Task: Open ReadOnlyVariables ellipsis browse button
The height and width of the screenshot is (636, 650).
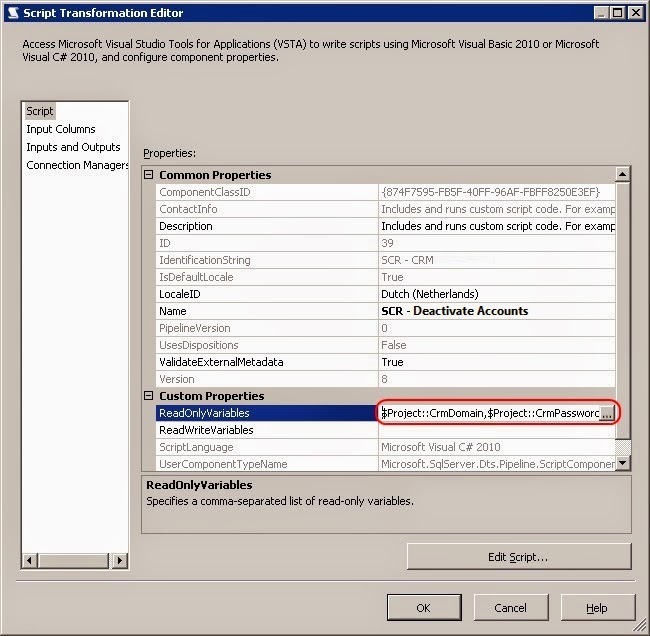Action: click(x=607, y=413)
